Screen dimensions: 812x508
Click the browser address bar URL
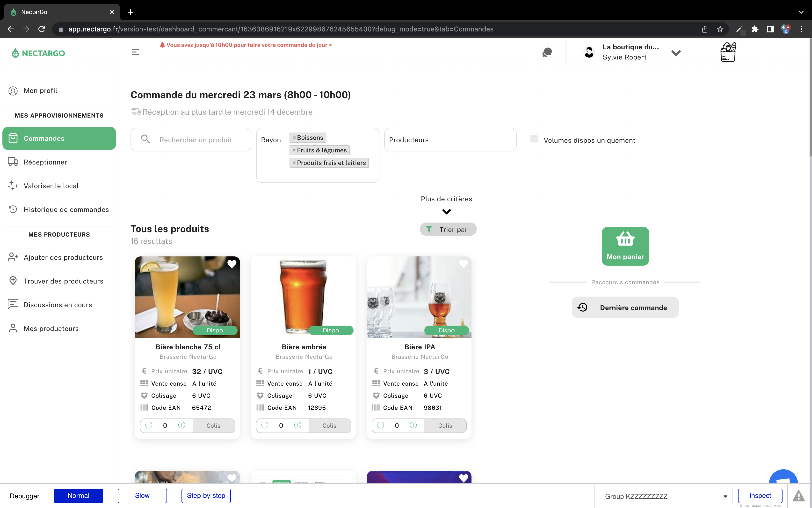[x=281, y=29]
